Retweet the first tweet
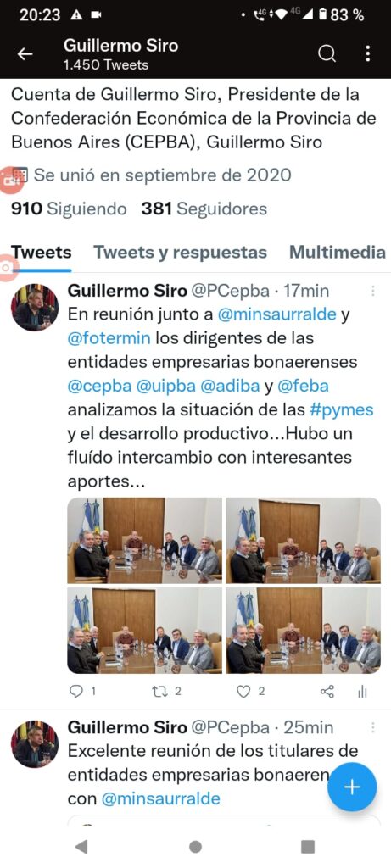 pyautogui.click(x=159, y=691)
